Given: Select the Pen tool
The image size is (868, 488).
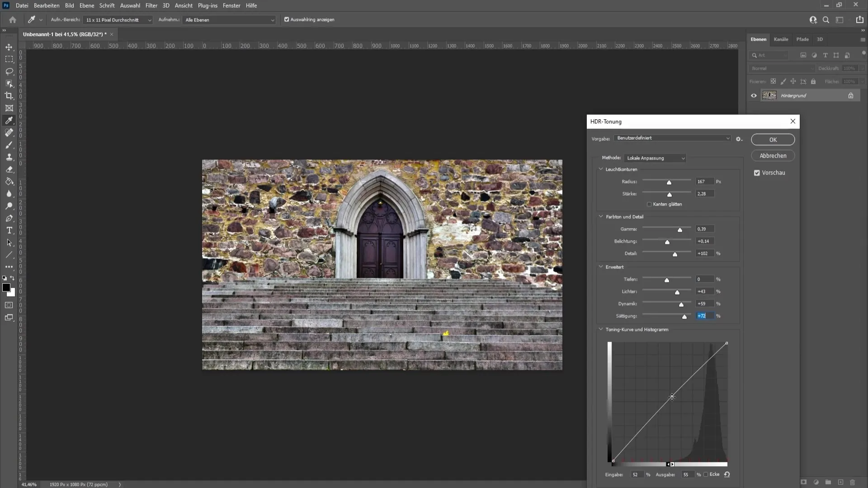Looking at the screenshot, I should pyautogui.click(x=9, y=218).
